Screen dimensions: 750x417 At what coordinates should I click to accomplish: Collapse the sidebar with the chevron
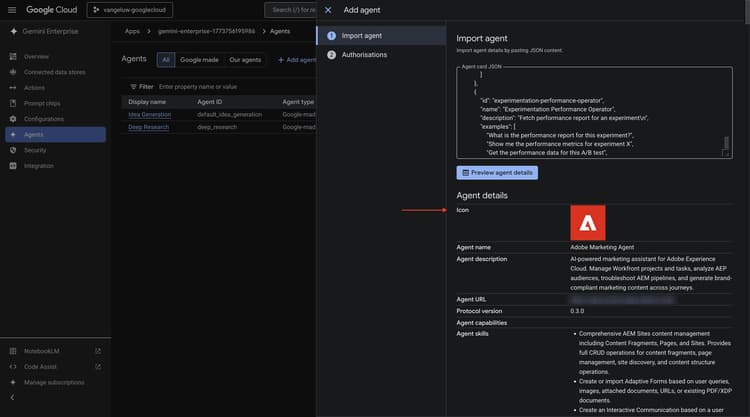(12, 398)
